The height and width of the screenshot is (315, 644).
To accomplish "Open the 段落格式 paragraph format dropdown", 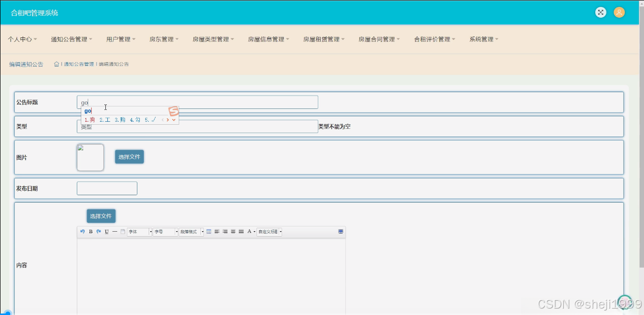I will 191,232.
